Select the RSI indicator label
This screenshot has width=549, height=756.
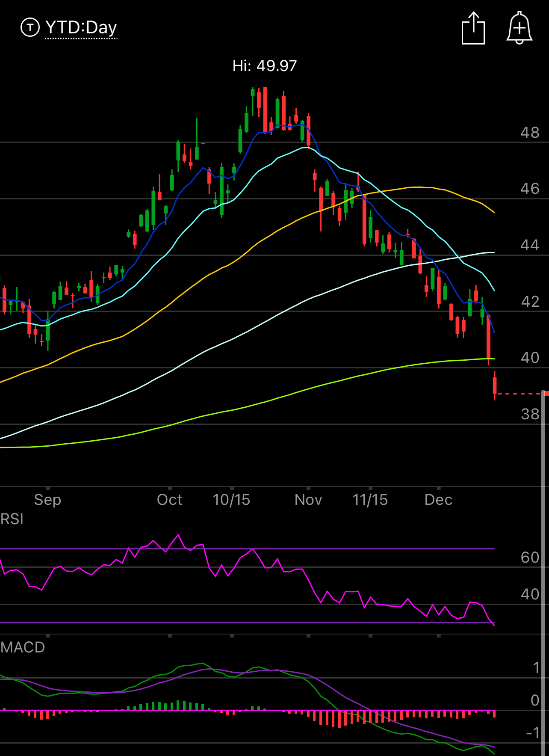point(12,519)
